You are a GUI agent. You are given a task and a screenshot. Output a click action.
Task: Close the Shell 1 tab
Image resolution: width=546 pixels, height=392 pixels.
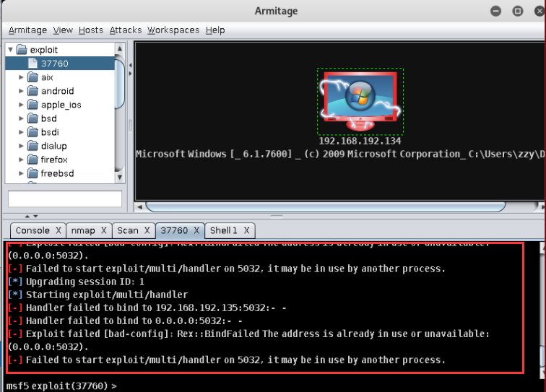tap(246, 230)
